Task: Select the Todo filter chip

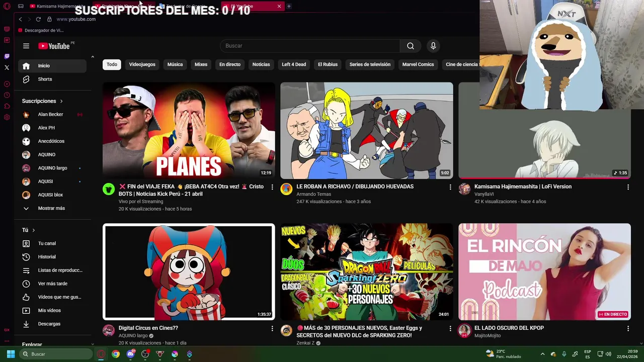Action: click(112, 64)
